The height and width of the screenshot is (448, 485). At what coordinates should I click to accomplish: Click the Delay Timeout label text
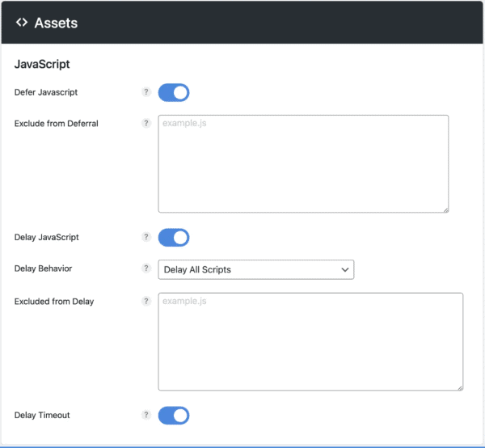[42, 415]
